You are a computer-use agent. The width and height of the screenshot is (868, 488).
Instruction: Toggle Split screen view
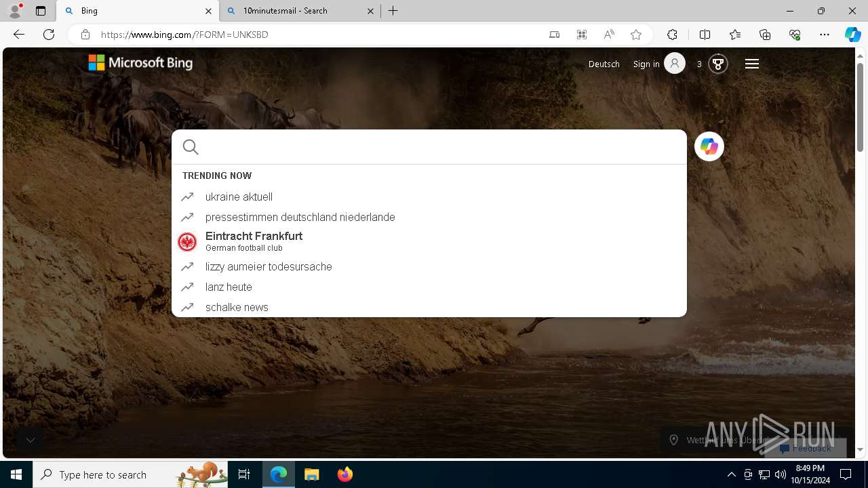(705, 35)
